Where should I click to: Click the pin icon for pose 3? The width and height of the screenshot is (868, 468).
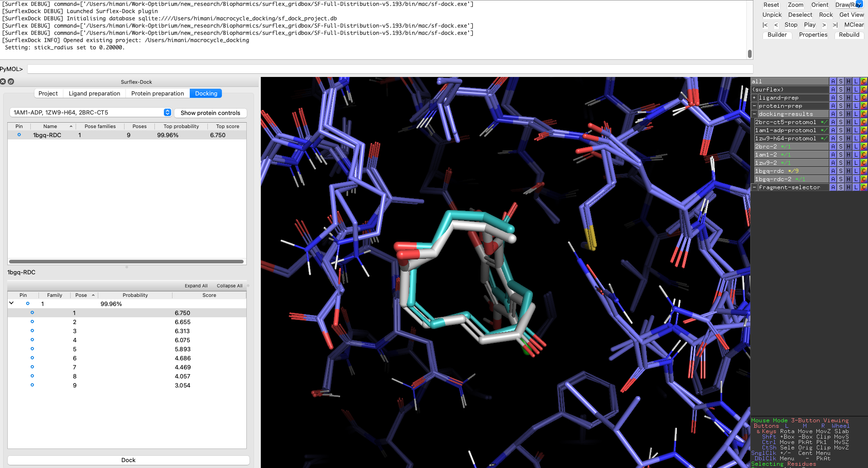[32, 331]
